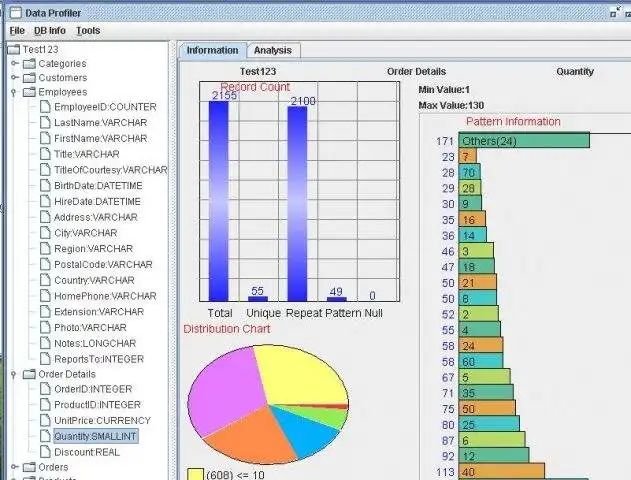Click the Data Profiler window icon
Image resolution: width=631 pixels, height=480 pixels.
coord(15,13)
